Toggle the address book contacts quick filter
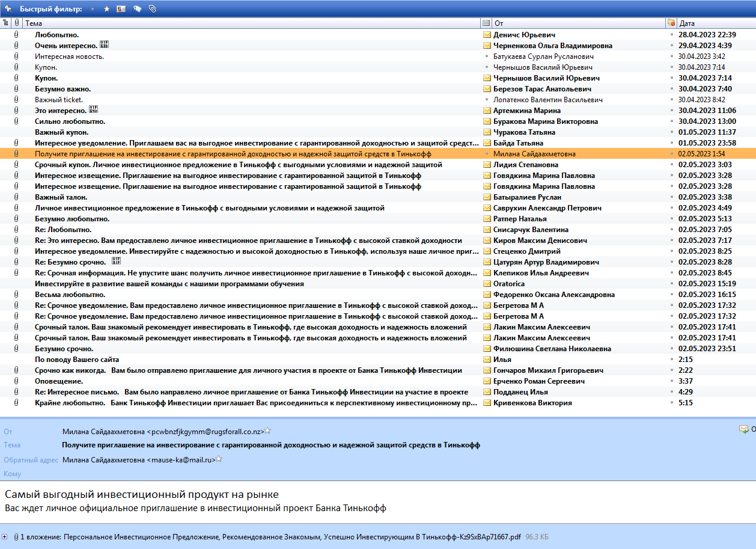Screen dimensions: 756x549 pos(121,9)
